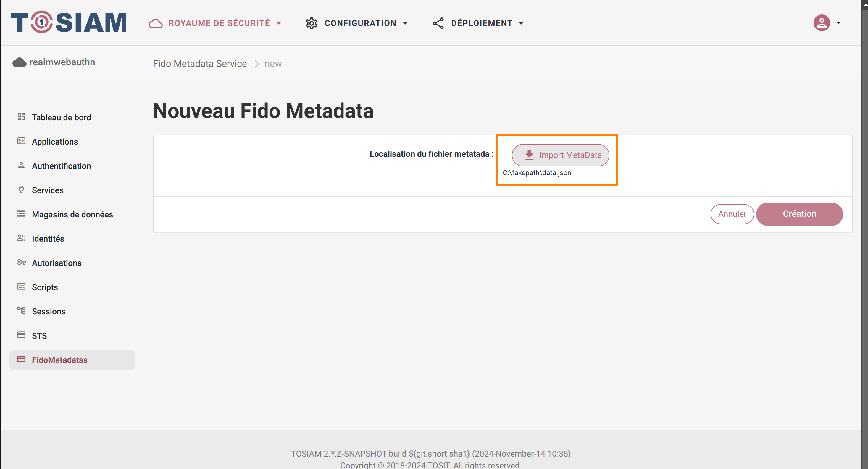Click the Configuration gear icon
The width and height of the screenshot is (868, 469).
coord(312,23)
